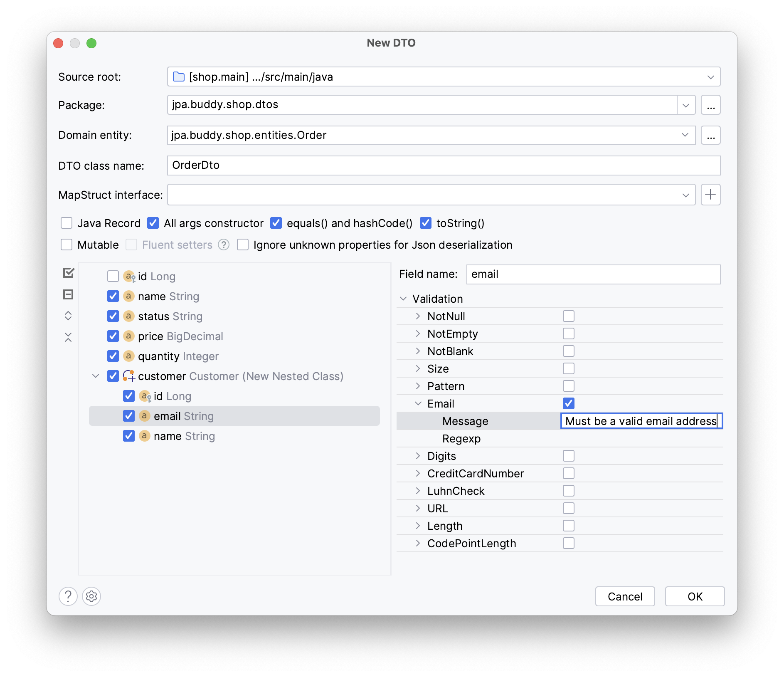Viewport: 784px width, 677px height.
Task: Check the id Long field checkbox
Action: [113, 276]
